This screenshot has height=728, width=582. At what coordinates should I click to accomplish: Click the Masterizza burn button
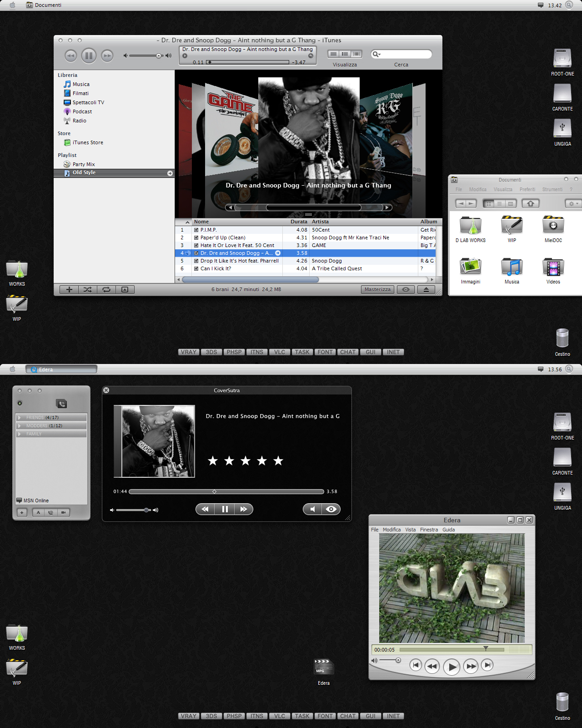[x=378, y=289]
